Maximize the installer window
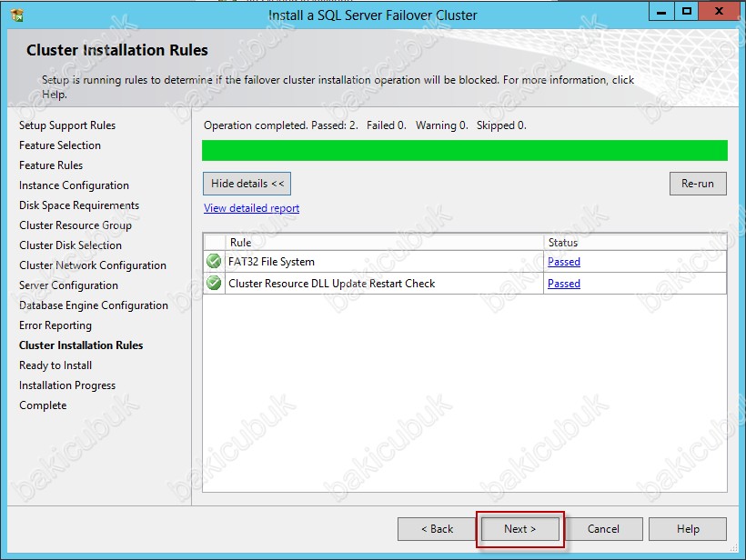Screen dimensions: 746x560 tap(687, 12)
